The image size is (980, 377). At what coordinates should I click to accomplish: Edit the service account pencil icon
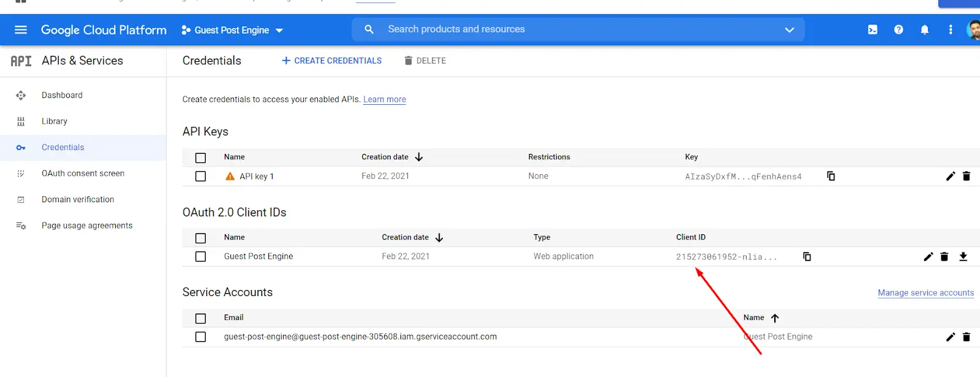tap(951, 337)
